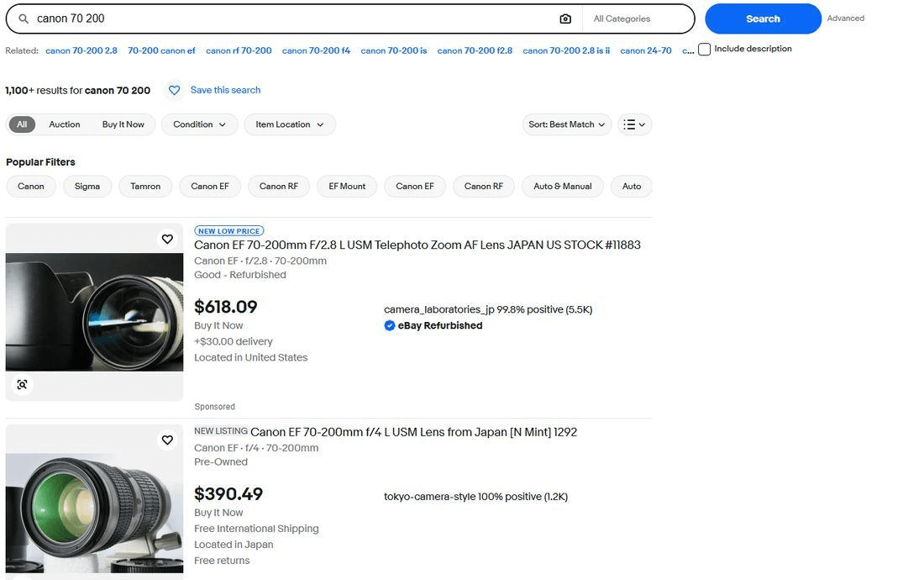Click the Pre-Owned condition text
The height and width of the screenshot is (580, 924).
[x=220, y=462]
